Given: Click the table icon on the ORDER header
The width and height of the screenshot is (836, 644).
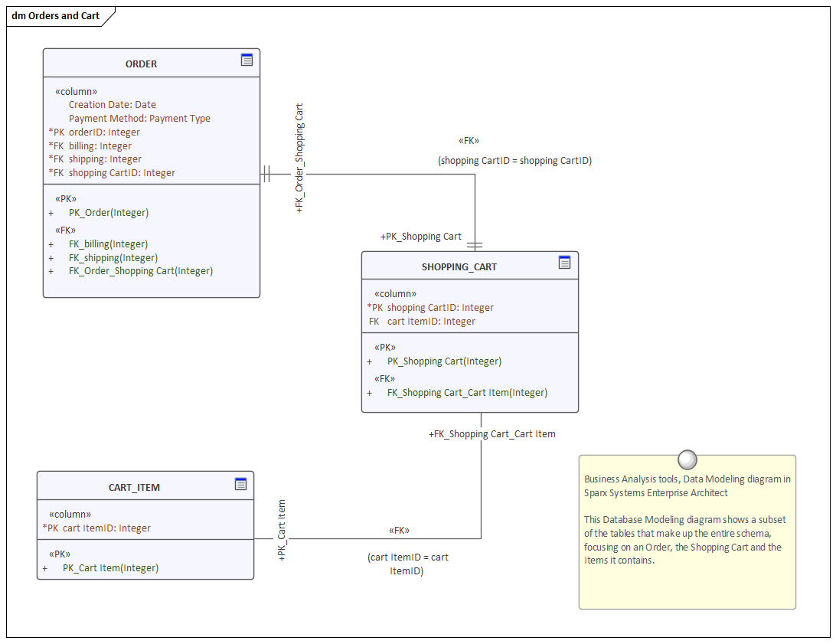Looking at the screenshot, I should click(x=247, y=60).
